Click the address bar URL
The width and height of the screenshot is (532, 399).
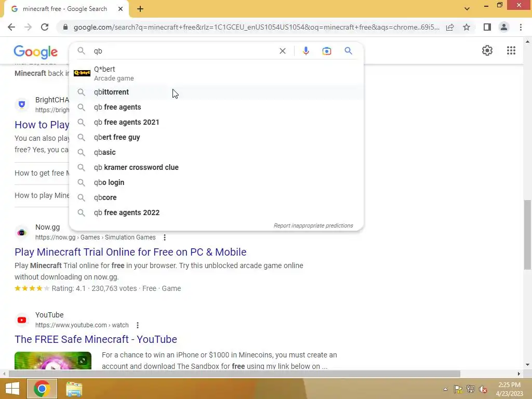point(256,27)
